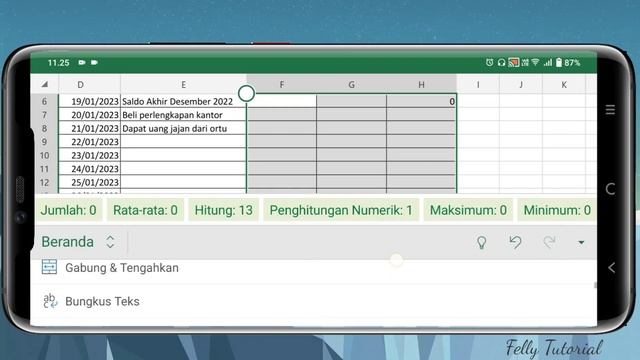Tap the circular selection handle

pyautogui.click(x=247, y=93)
